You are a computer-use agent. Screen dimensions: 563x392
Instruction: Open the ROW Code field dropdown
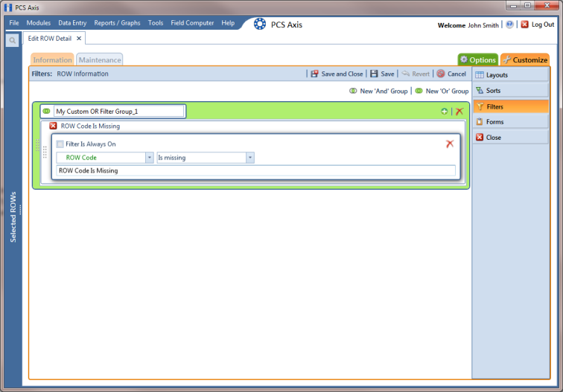150,158
